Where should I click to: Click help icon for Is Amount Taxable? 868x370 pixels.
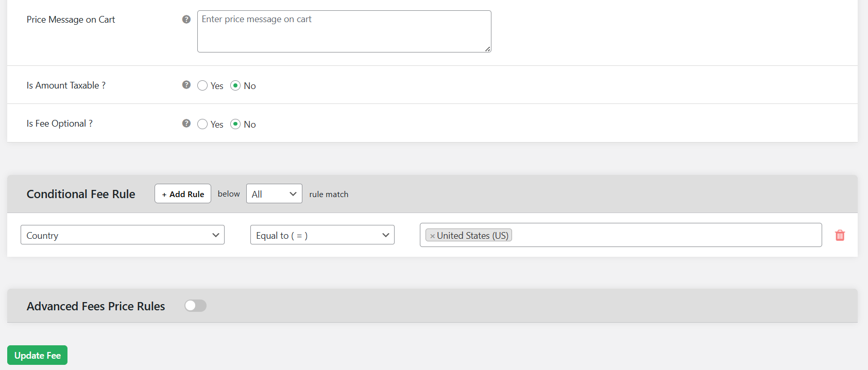point(186,85)
